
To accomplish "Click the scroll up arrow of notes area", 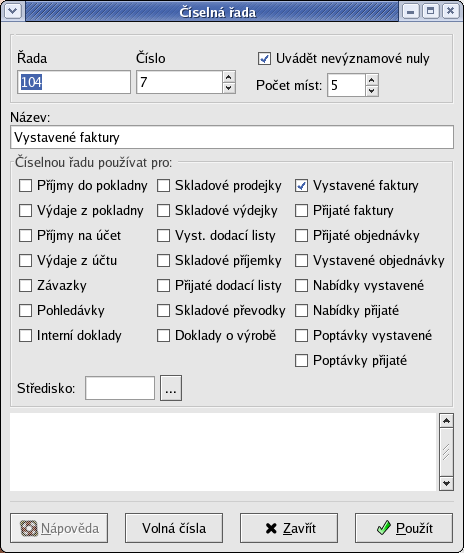I will 446,421.
